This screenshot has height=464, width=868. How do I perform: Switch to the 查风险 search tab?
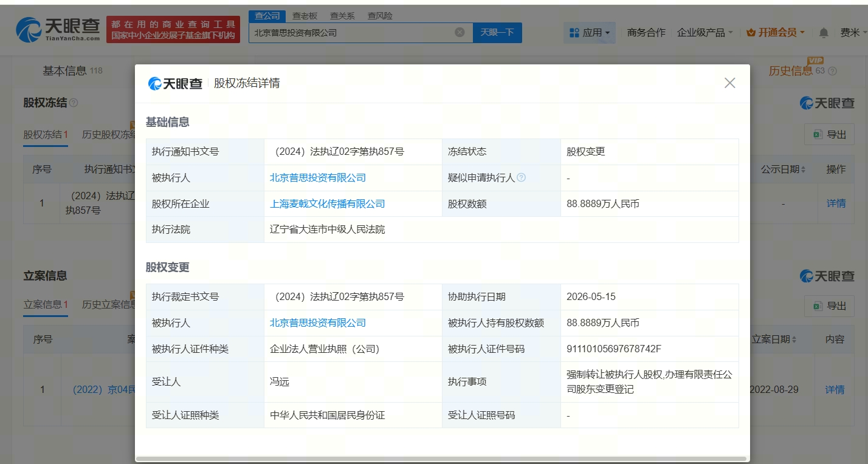coord(380,16)
